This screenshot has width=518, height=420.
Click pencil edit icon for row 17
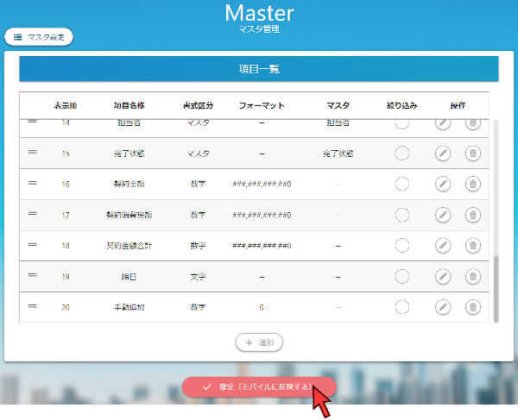(x=442, y=215)
